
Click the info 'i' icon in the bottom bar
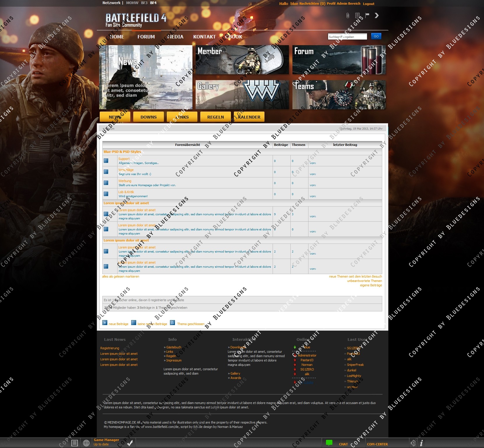[421, 443]
